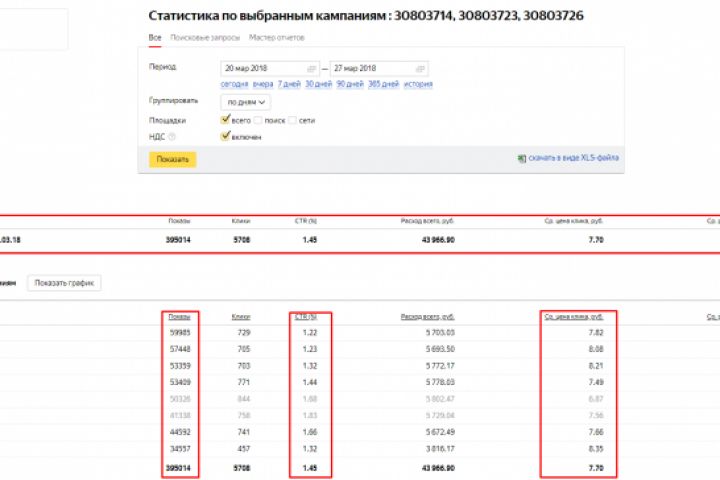Click the Показать график button
Viewport: 720px width, 480px height.
click(64, 283)
